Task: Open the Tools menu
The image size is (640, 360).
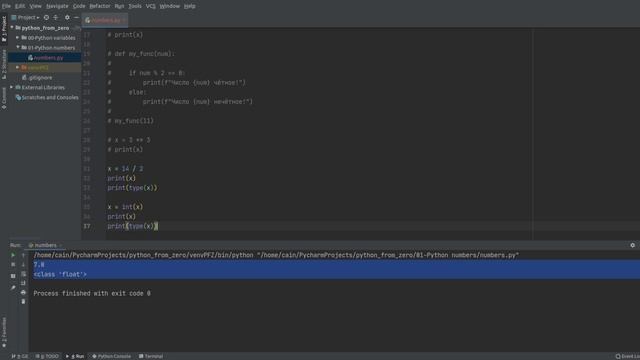Action: coord(135,6)
